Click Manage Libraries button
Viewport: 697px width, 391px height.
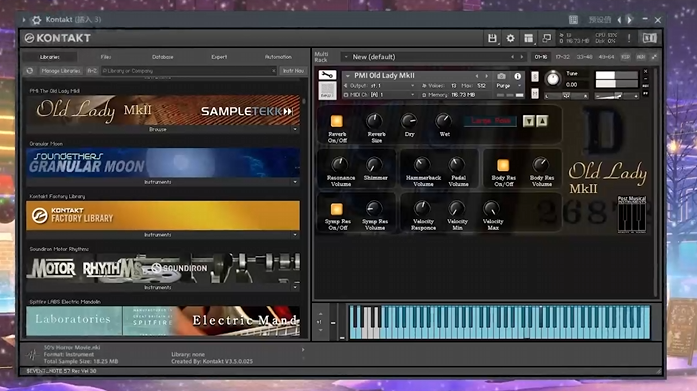60,71
